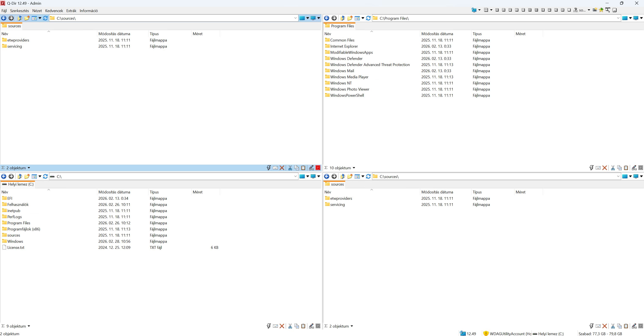Image resolution: width=644 pixels, height=336 pixels.
Task: Open the 10 objektum status dropdown
Action: click(354, 168)
